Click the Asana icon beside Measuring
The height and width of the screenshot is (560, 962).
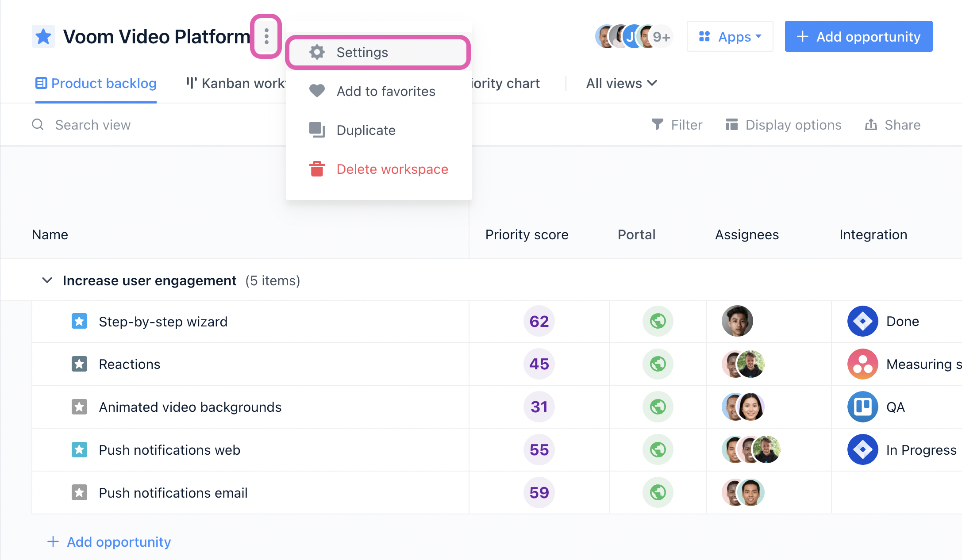[x=863, y=364]
